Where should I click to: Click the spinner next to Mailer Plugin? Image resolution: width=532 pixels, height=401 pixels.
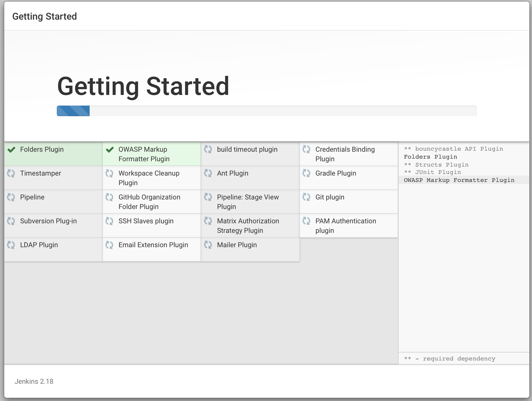coord(208,245)
